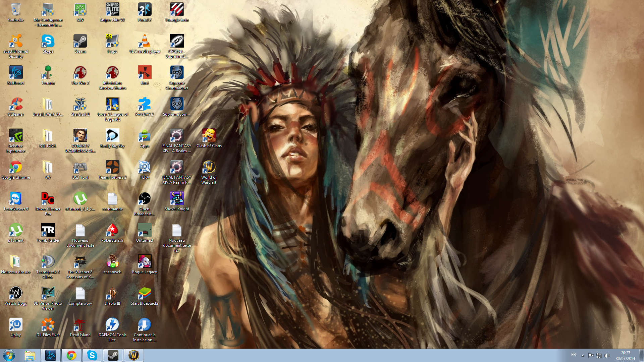Select the Watch_Dogs desktop icon
This screenshot has width=644, height=362.
tap(16, 296)
